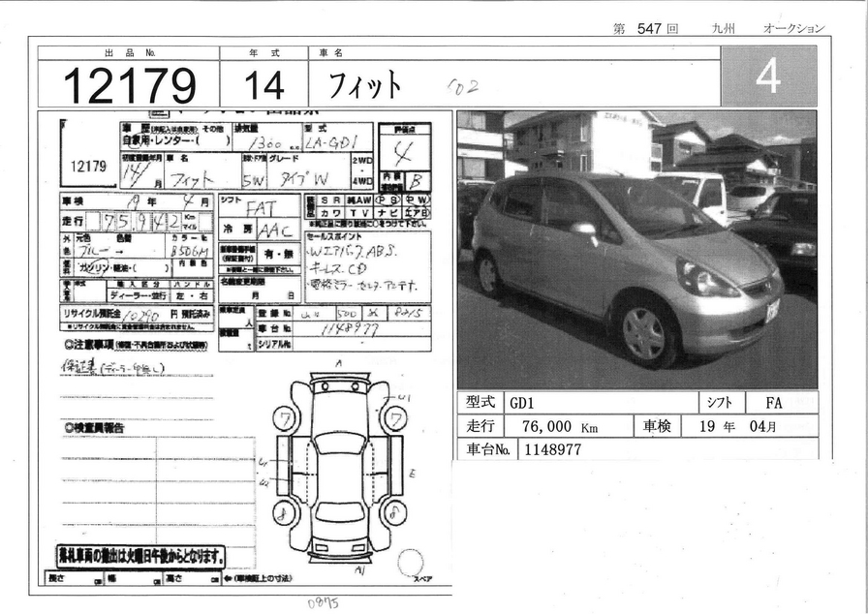
Task: Click the bold notice about 落札車両の搬出
Action: pos(141,557)
